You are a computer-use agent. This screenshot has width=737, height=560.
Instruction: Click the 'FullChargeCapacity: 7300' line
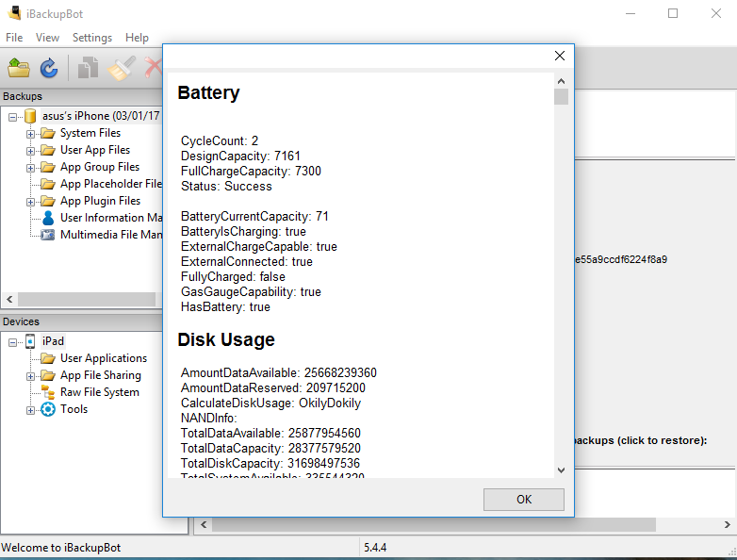click(251, 172)
